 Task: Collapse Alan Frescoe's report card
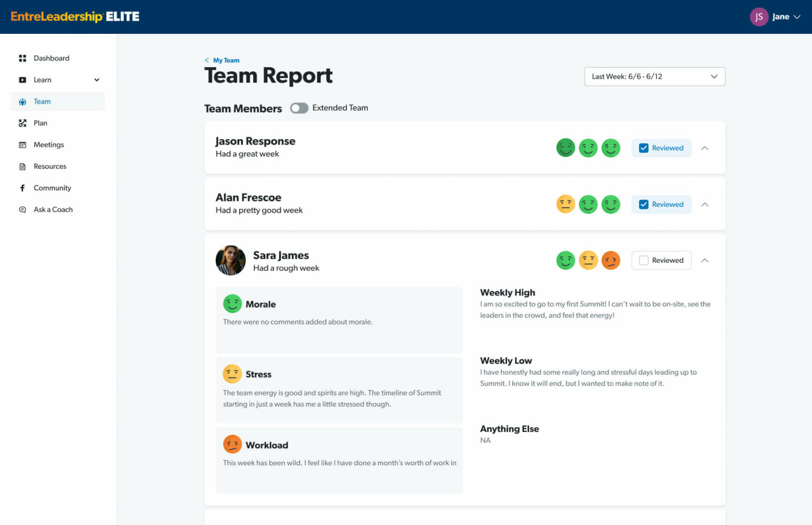click(x=705, y=205)
